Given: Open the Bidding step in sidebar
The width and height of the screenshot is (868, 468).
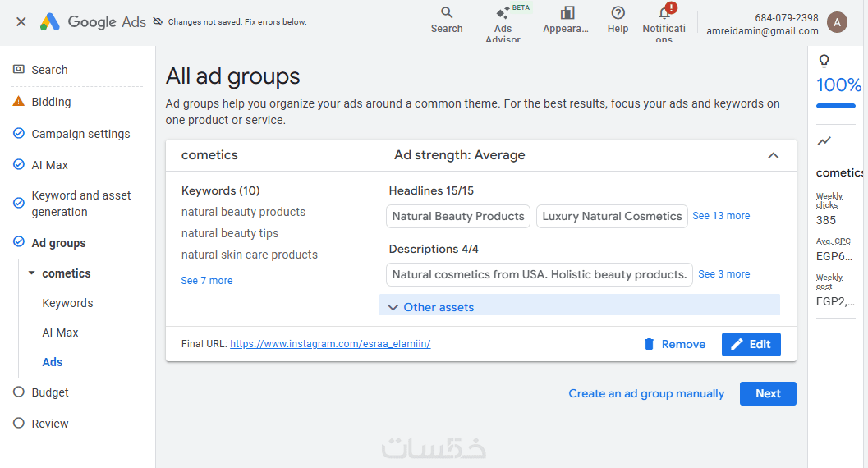Looking at the screenshot, I should click(x=51, y=102).
